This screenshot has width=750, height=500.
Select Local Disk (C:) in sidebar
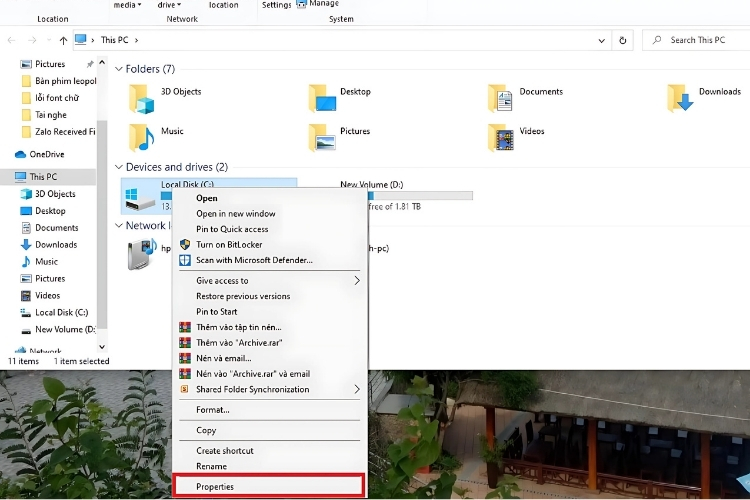coord(61,313)
